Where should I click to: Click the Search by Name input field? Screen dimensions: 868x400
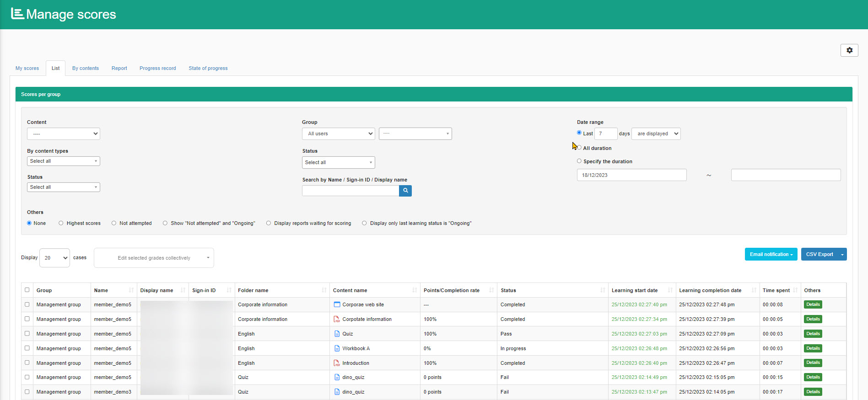[x=350, y=191]
